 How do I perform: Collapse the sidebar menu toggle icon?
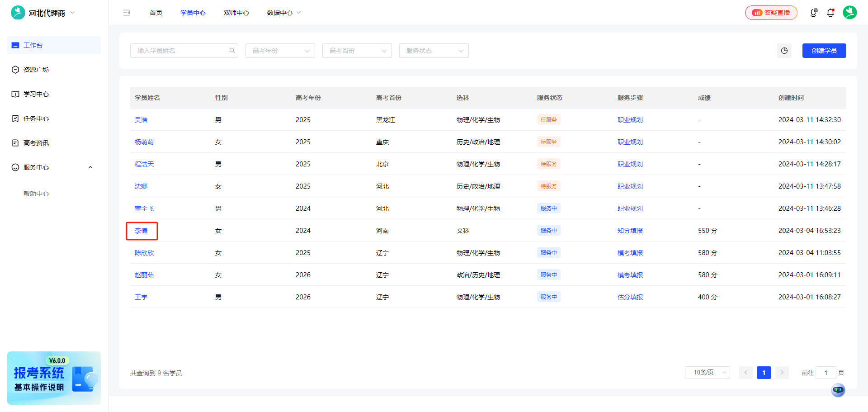(x=127, y=13)
